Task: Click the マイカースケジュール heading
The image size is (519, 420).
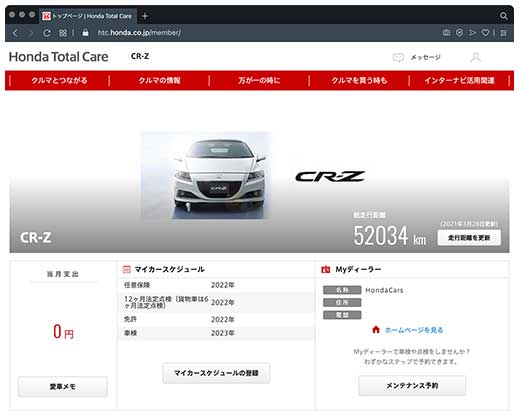Action: [x=169, y=269]
